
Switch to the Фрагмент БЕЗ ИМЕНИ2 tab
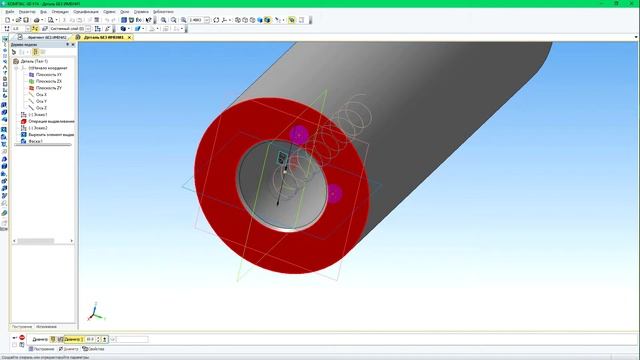point(44,37)
